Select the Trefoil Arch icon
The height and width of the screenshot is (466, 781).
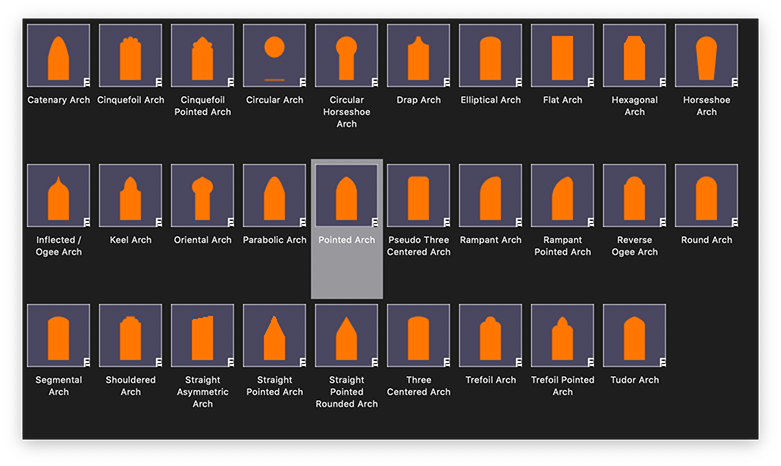click(x=491, y=336)
